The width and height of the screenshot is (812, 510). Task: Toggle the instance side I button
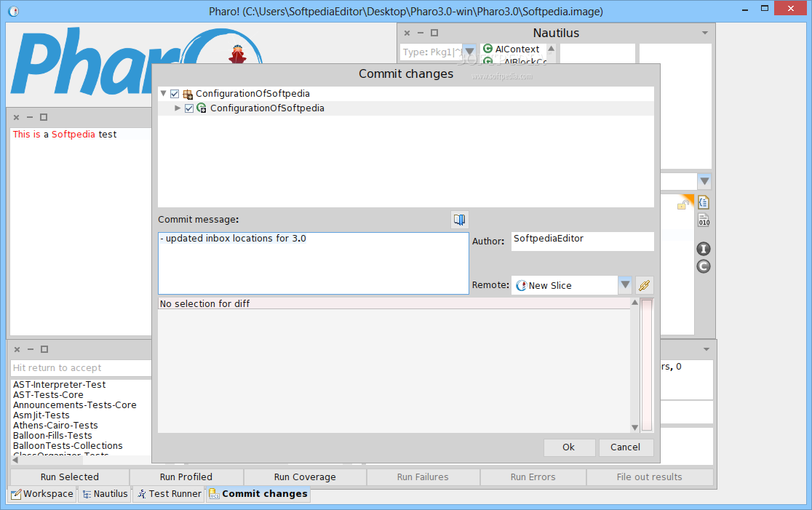click(704, 249)
